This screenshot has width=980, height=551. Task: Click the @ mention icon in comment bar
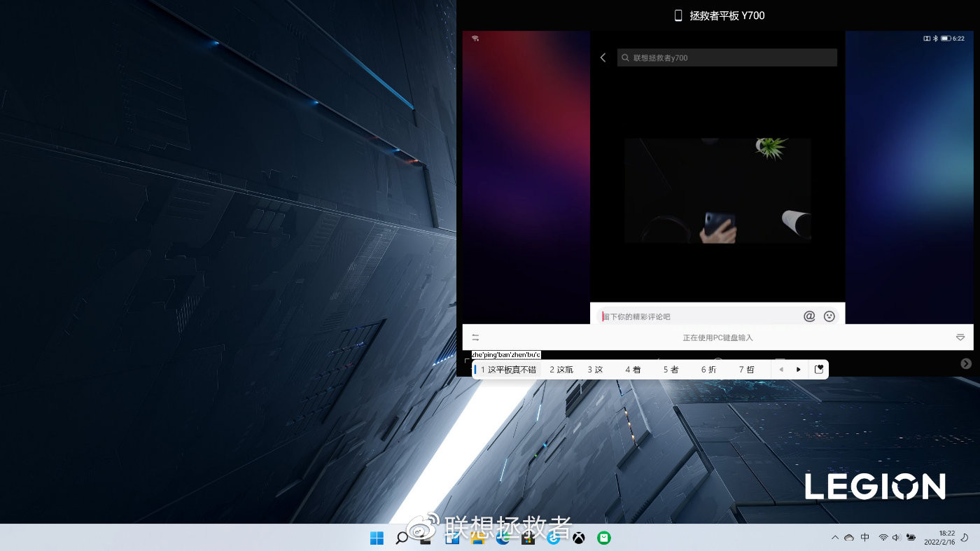pos(809,316)
